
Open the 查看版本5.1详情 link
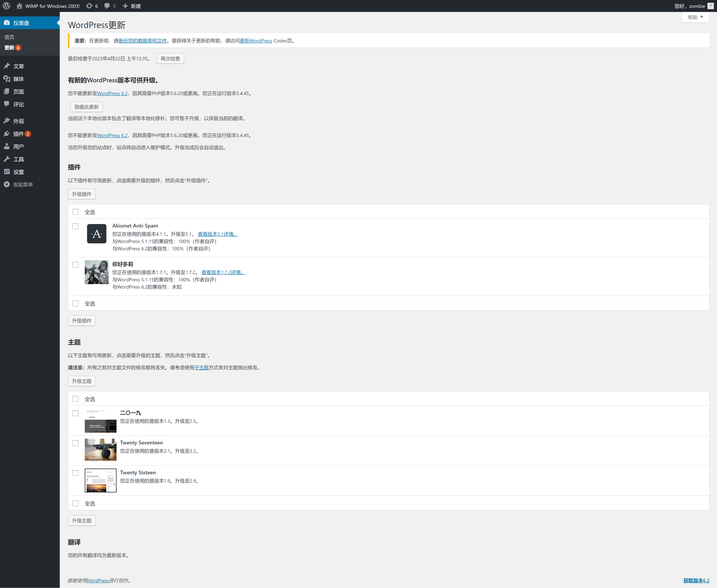coord(218,234)
